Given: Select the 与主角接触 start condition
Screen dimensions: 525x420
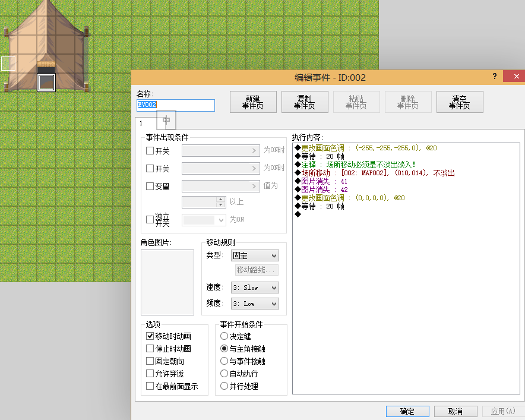Looking at the screenshot, I should (224, 349).
